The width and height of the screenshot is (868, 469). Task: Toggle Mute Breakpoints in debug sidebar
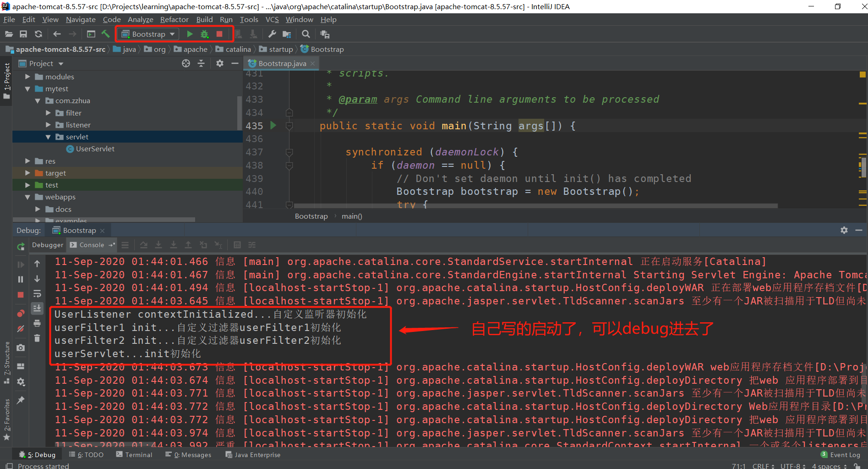coord(21,329)
